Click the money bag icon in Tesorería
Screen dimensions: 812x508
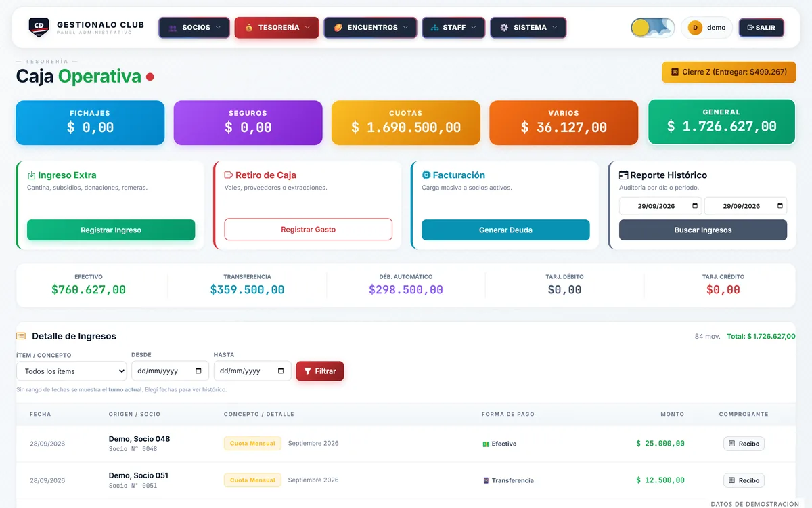tap(248, 28)
